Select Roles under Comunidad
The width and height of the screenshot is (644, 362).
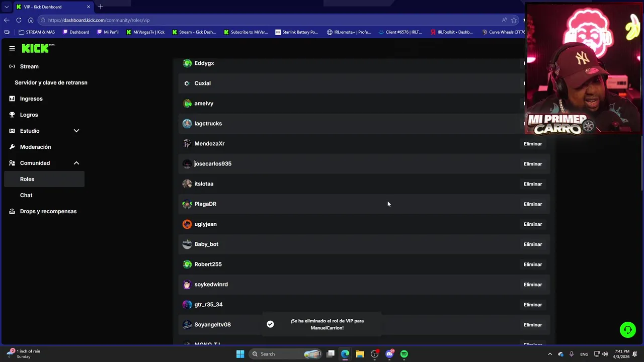[44, 179]
